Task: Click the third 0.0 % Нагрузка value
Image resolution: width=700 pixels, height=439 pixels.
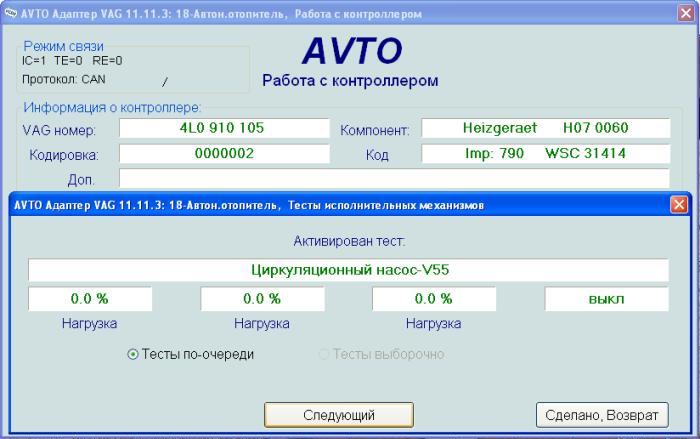Action: [x=434, y=299]
